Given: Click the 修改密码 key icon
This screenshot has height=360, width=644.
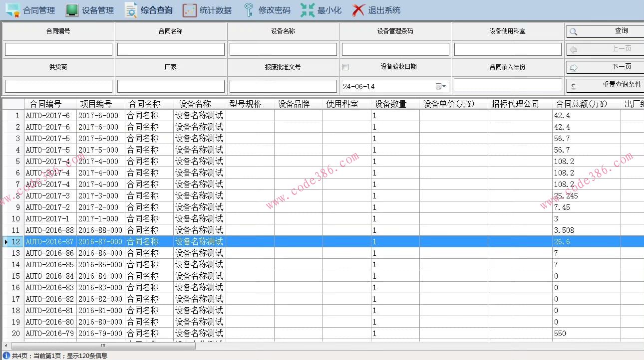Looking at the screenshot, I should point(249,10).
